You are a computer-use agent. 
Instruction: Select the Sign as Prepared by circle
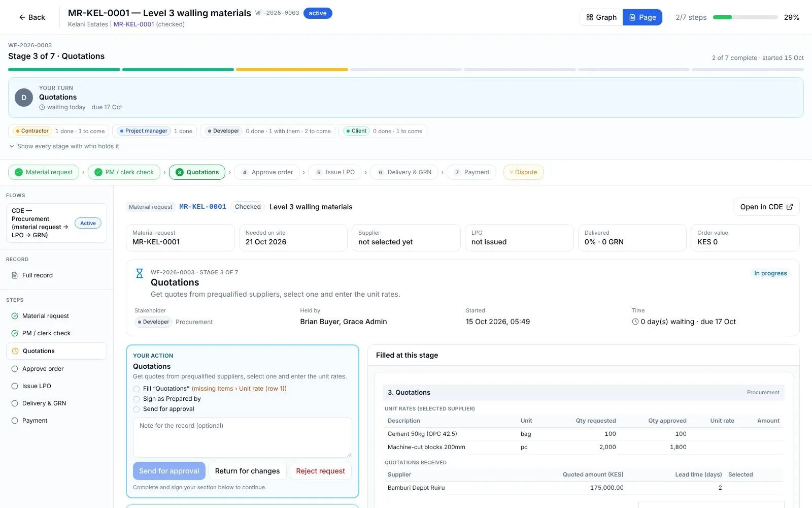pyautogui.click(x=137, y=399)
